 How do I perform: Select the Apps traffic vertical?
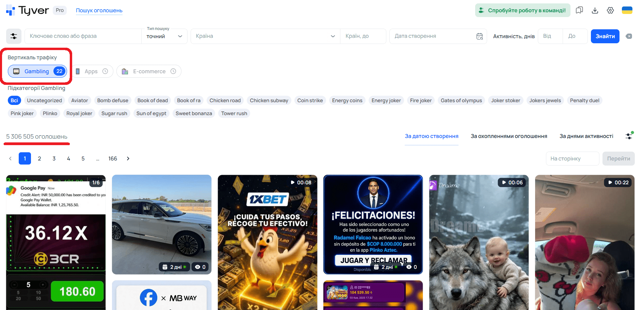click(92, 71)
